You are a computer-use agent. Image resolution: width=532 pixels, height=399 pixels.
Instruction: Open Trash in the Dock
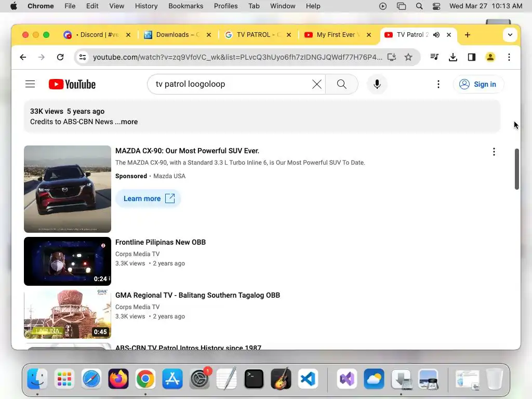point(495,379)
